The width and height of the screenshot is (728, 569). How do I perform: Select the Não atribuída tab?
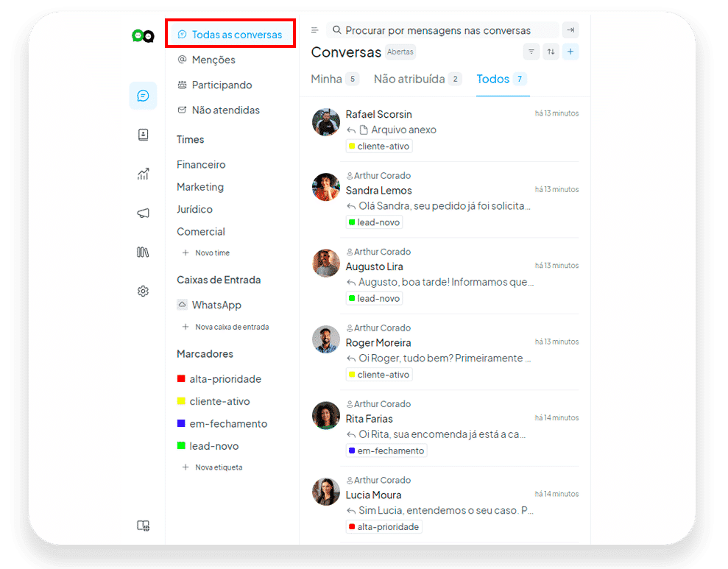tap(418, 79)
